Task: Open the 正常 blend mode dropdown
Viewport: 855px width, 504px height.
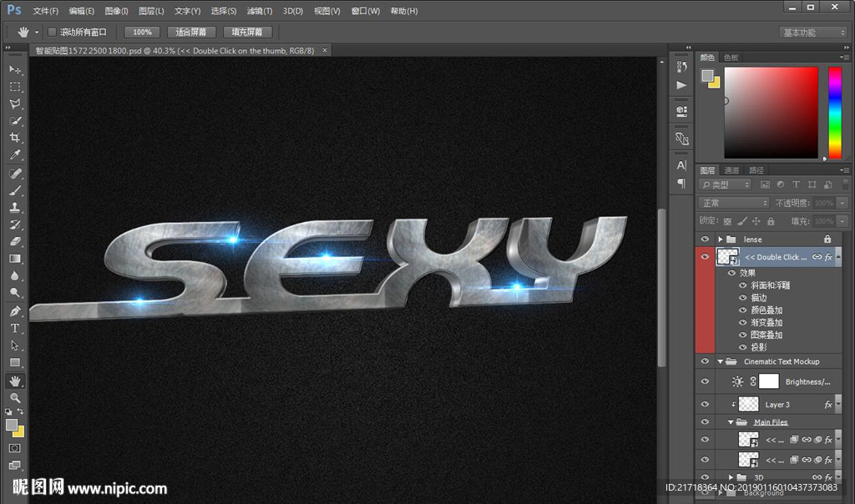Action: pos(734,203)
